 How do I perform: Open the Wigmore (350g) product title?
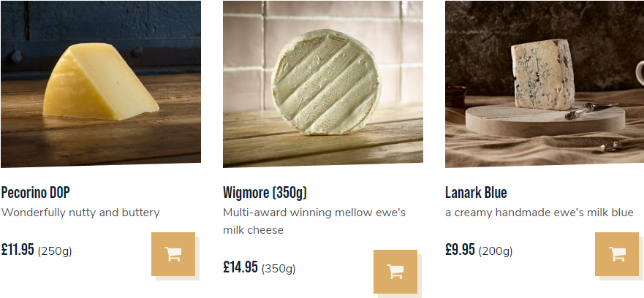pos(265,192)
